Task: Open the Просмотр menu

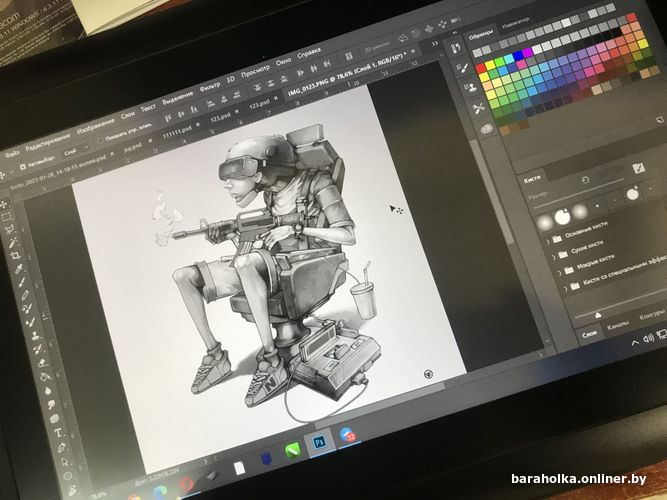Action: click(x=255, y=71)
